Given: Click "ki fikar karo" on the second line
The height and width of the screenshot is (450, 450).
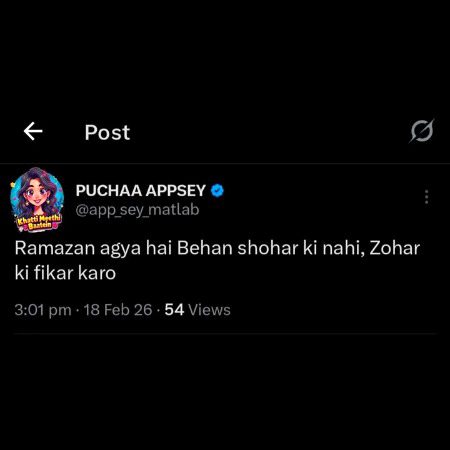Looking at the screenshot, I should coord(65,273).
